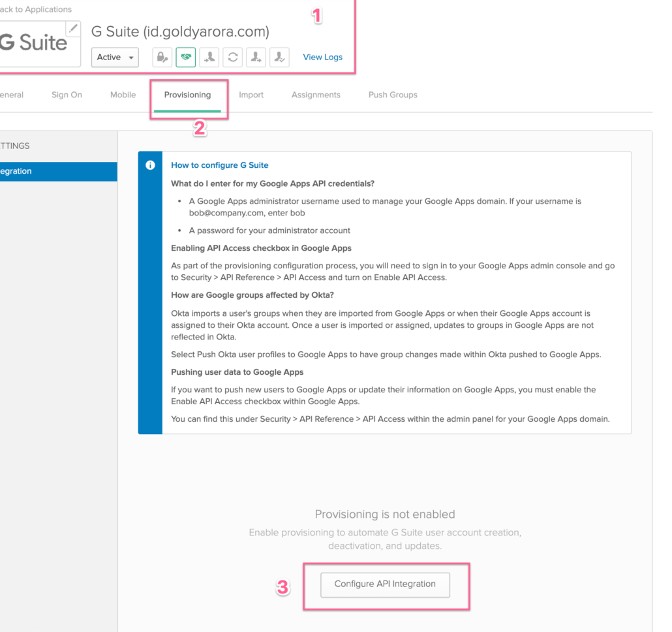Click the G Suite (id.goldyarora.com) title
This screenshot has width=672, height=632.
181,31
